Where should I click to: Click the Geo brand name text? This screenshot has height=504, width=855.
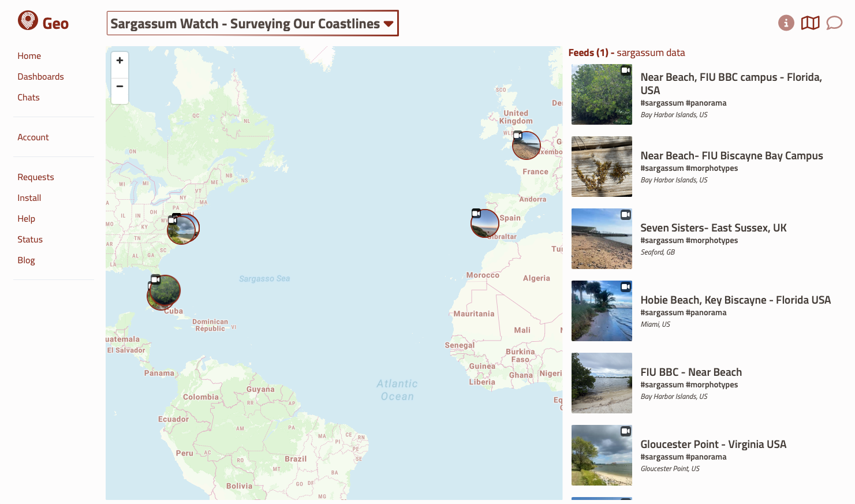point(55,24)
